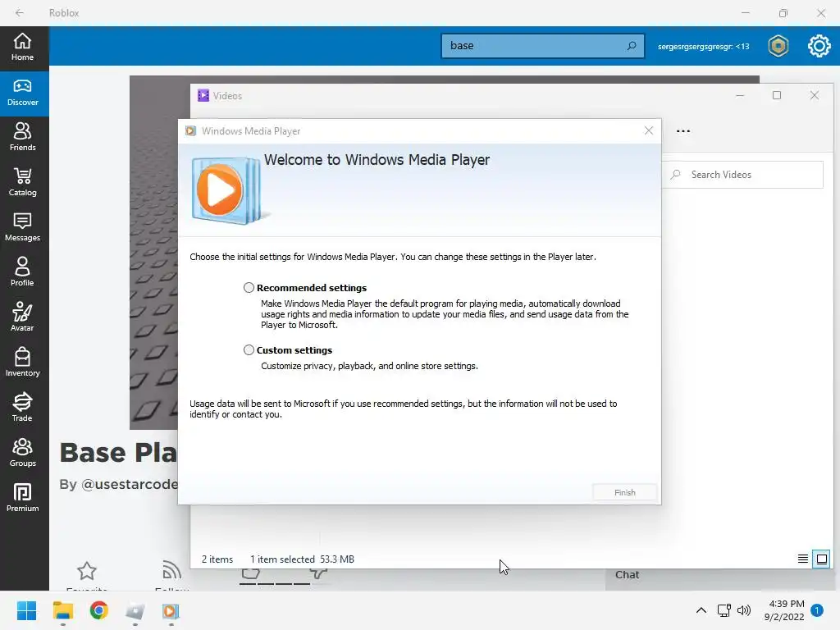Open the Videos window more options menu
Image resolution: width=840 pixels, height=630 pixels.
click(683, 130)
